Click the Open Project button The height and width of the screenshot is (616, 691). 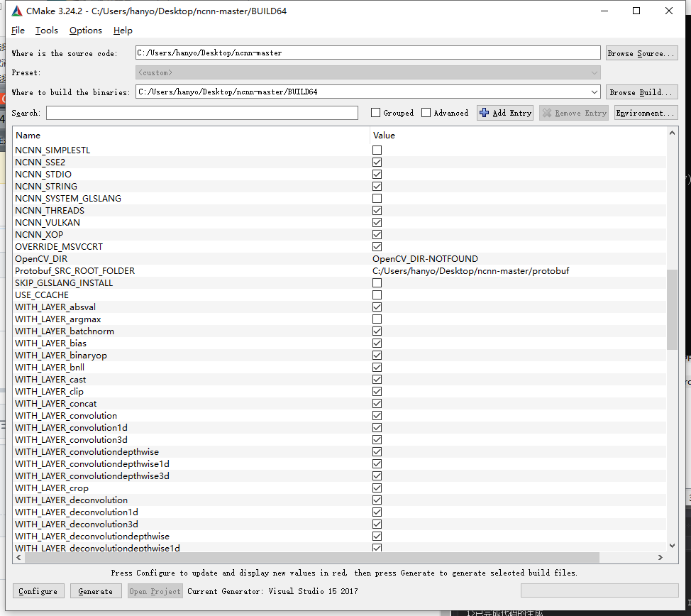pyautogui.click(x=155, y=591)
